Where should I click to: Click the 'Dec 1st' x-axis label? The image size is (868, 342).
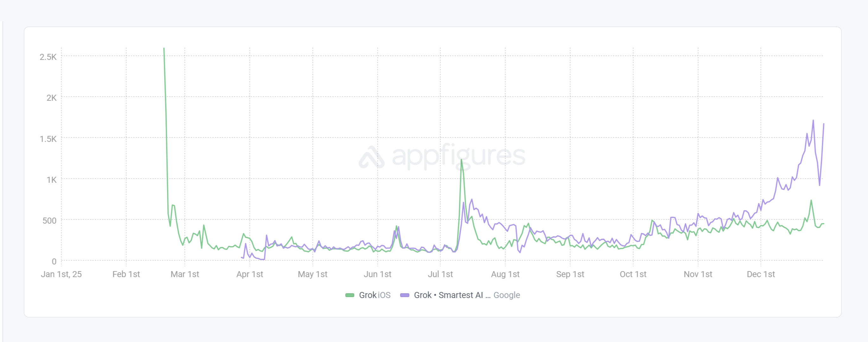(x=761, y=274)
